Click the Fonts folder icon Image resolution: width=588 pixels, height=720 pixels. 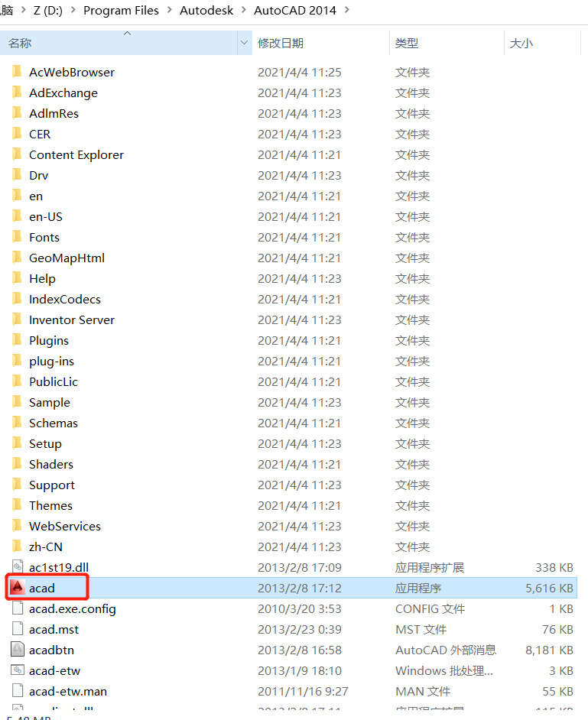[x=17, y=236]
